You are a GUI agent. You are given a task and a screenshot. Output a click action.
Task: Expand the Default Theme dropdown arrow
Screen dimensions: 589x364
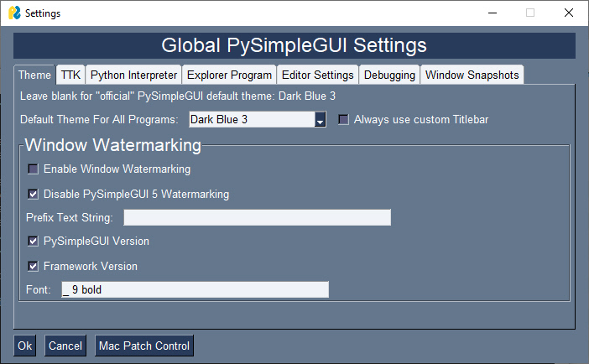[x=320, y=120]
